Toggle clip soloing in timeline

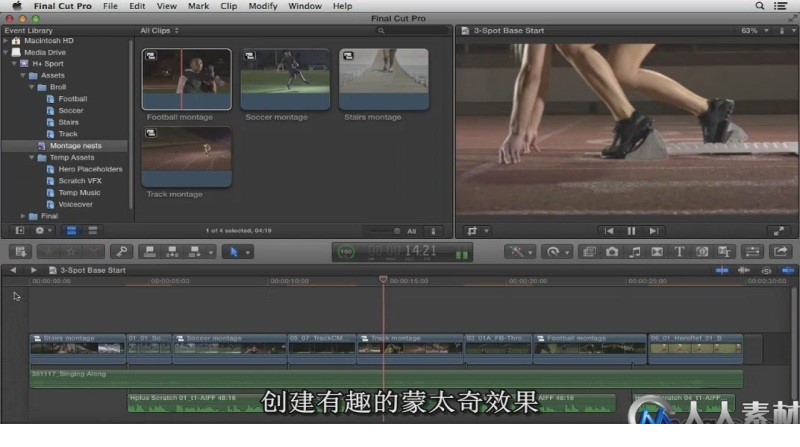(x=766, y=270)
